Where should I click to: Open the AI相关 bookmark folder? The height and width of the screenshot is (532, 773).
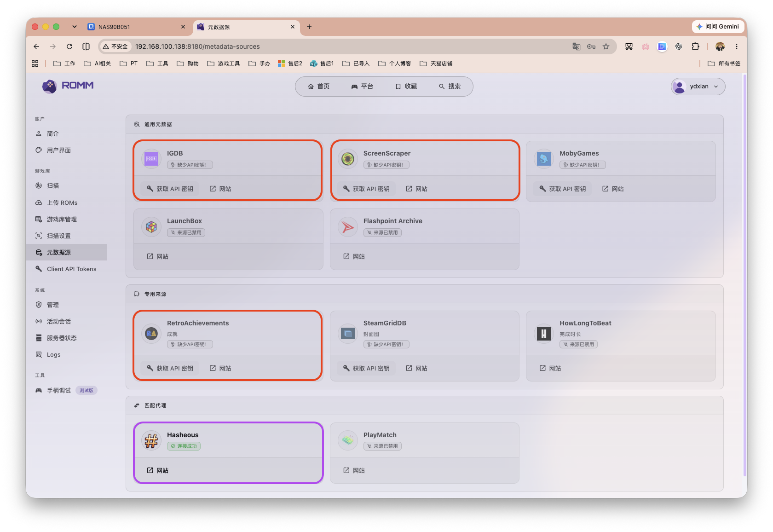[x=97, y=64]
